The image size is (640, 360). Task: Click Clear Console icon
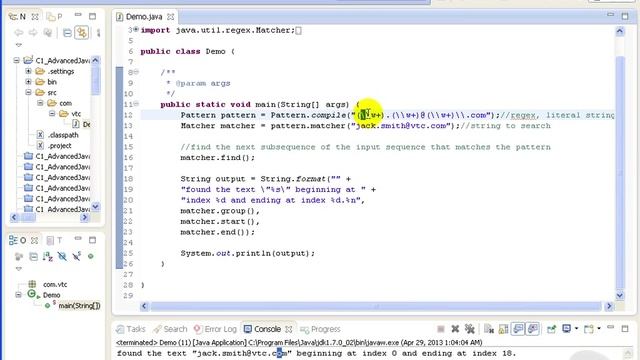(489, 329)
